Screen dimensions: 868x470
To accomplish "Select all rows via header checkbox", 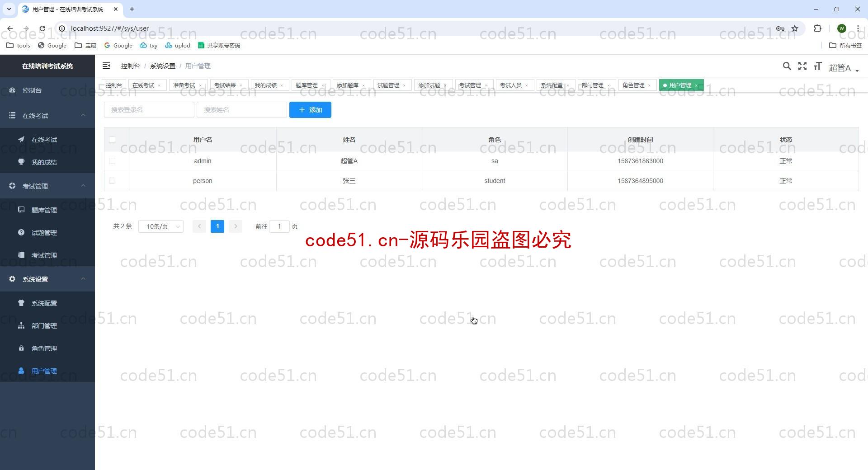I will coord(112,140).
